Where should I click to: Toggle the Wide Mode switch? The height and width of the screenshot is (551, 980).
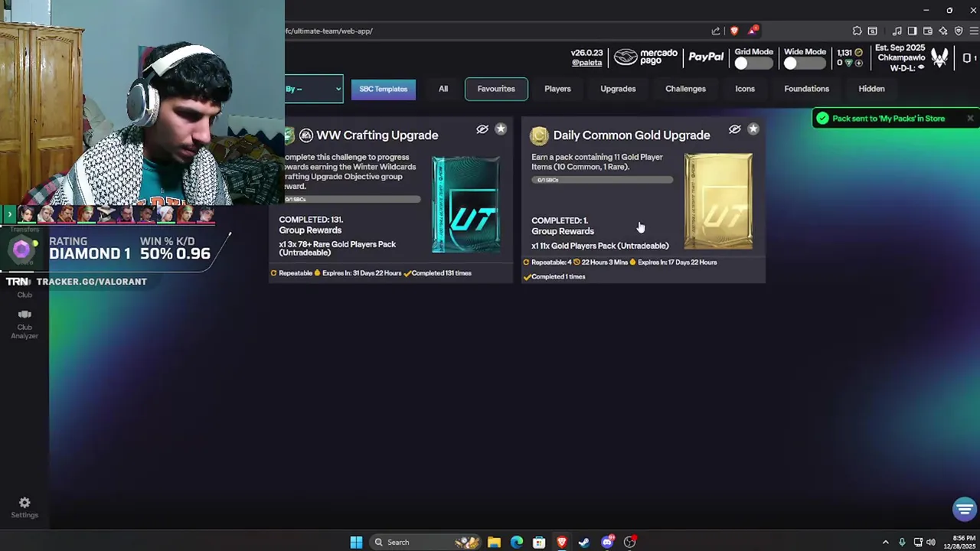click(x=803, y=64)
